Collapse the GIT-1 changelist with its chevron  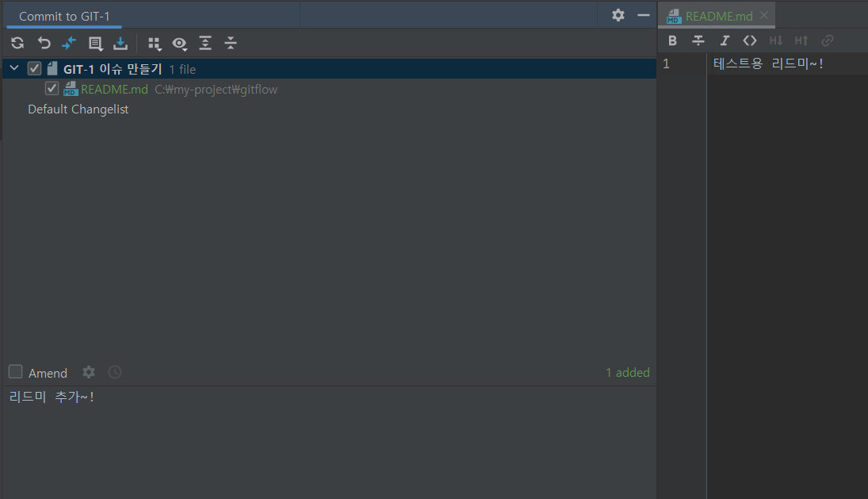[x=13, y=68]
